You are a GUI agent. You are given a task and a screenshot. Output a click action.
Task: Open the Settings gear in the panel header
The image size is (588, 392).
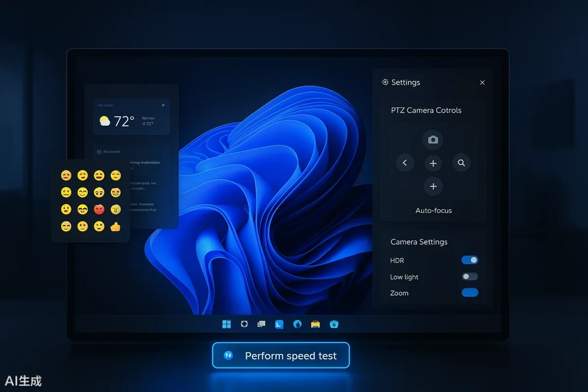click(385, 82)
